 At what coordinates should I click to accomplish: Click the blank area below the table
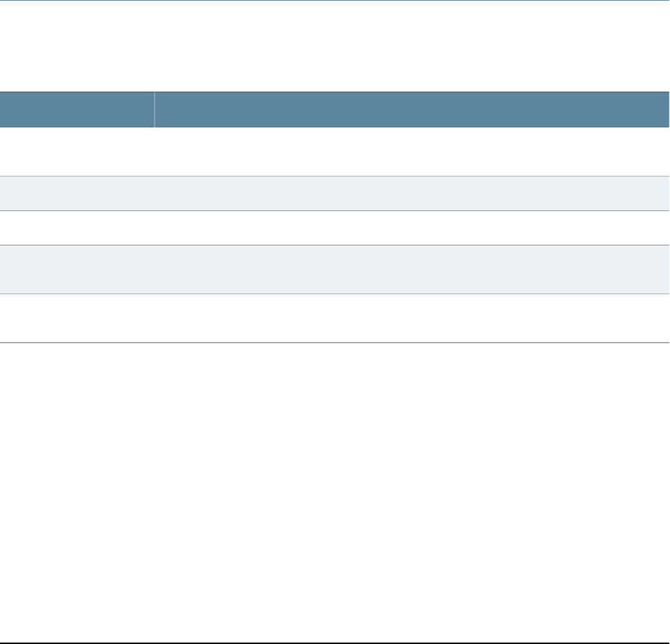click(335, 492)
